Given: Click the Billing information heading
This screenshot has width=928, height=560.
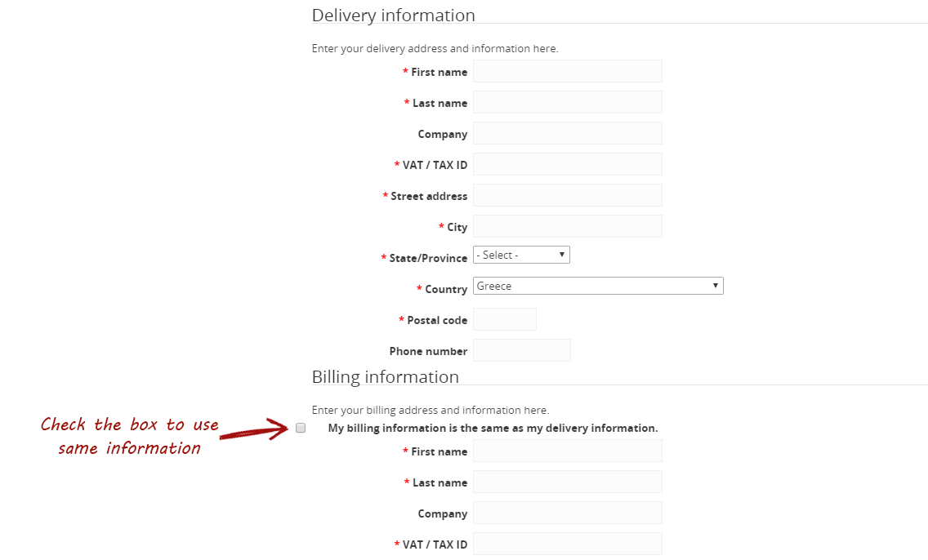Looking at the screenshot, I should tap(386, 376).
